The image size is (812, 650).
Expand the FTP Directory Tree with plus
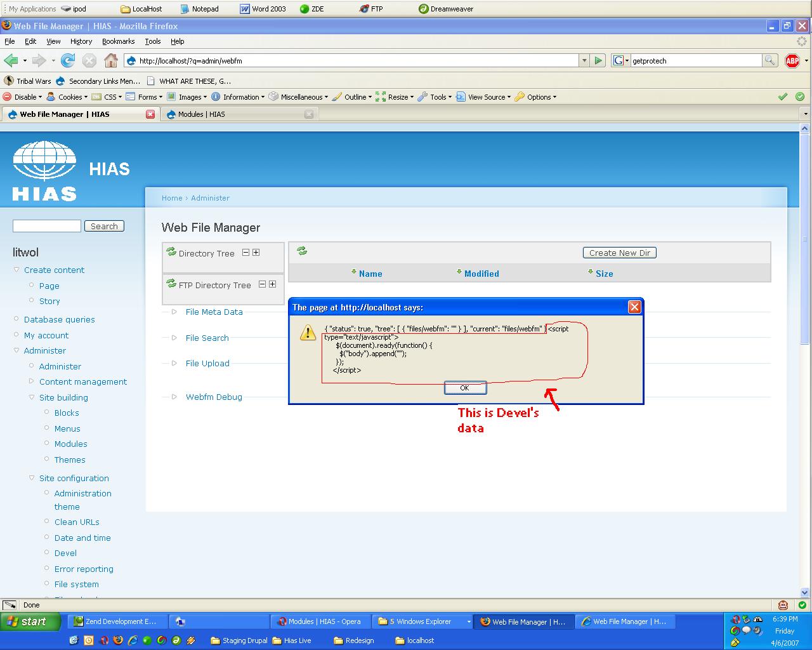point(273,284)
